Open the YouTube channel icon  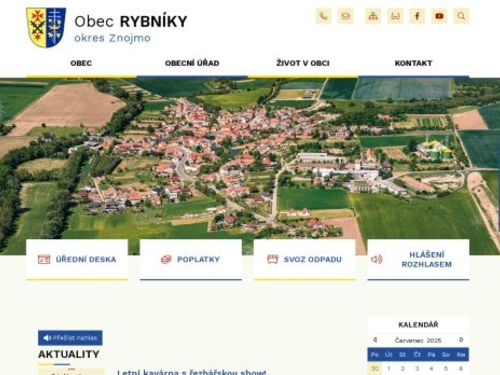click(439, 16)
